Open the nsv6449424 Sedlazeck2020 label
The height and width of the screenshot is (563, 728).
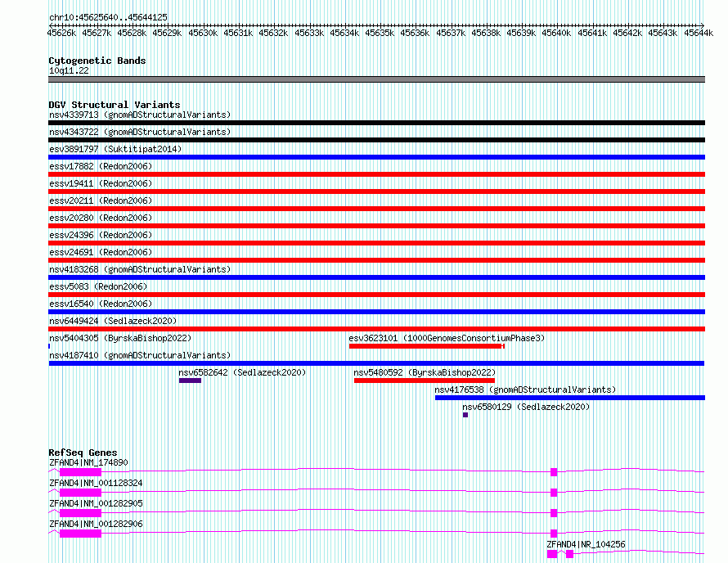(113, 321)
